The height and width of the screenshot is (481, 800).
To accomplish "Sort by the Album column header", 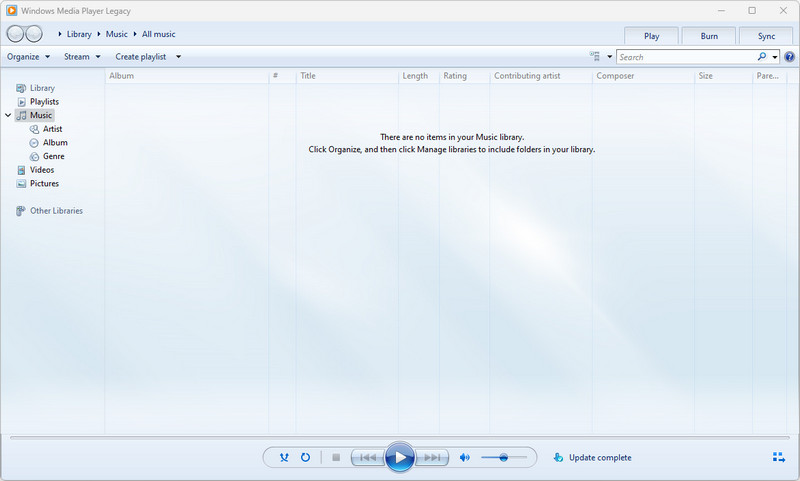I will click(187, 76).
